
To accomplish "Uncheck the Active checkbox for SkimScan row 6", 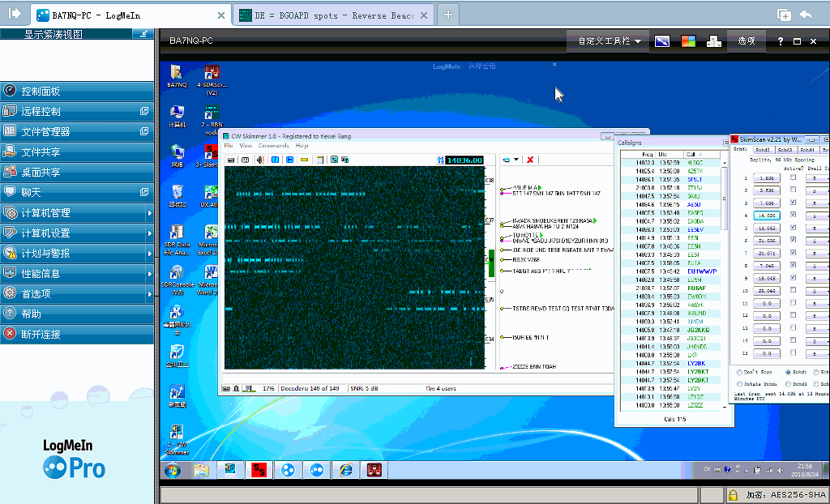I will point(793,240).
